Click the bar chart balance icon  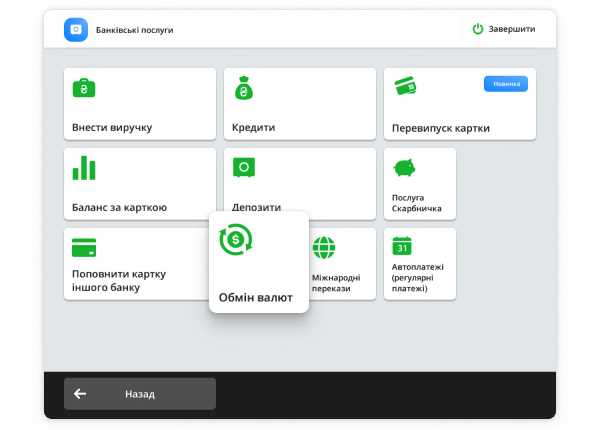84,168
